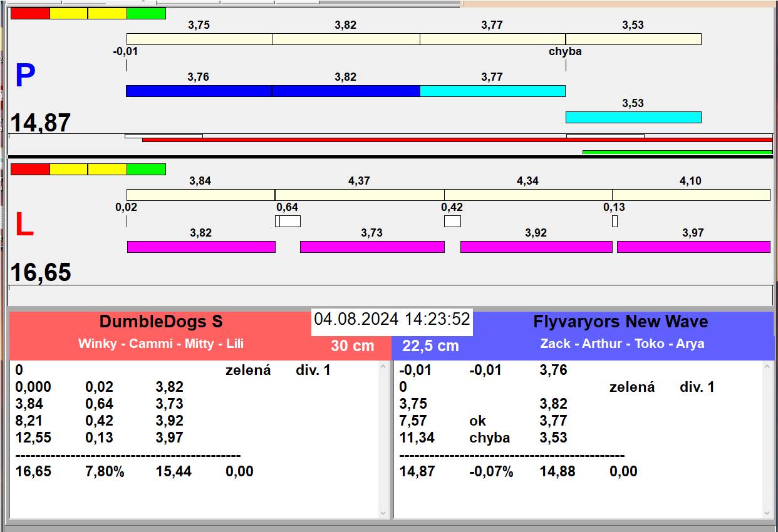Select the magenta 3,73 run bar
The height and width of the screenshot is (532, 778).
(x=372, y=247)
